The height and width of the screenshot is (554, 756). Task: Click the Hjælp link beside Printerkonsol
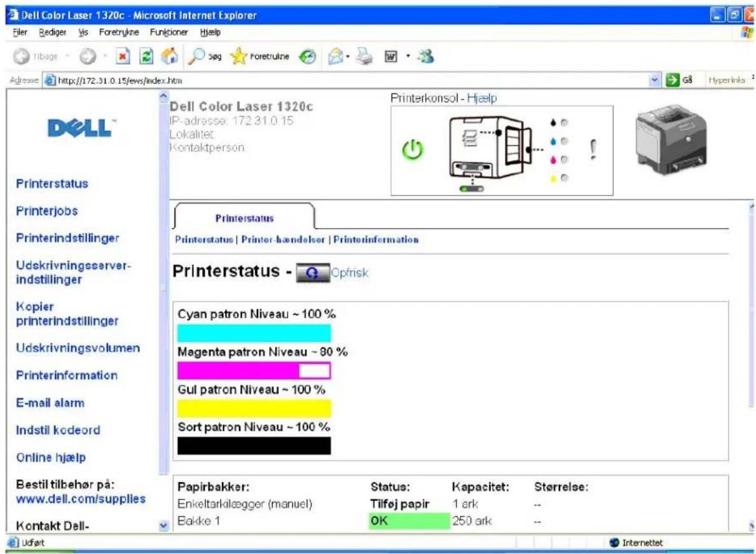pos(482,99)
